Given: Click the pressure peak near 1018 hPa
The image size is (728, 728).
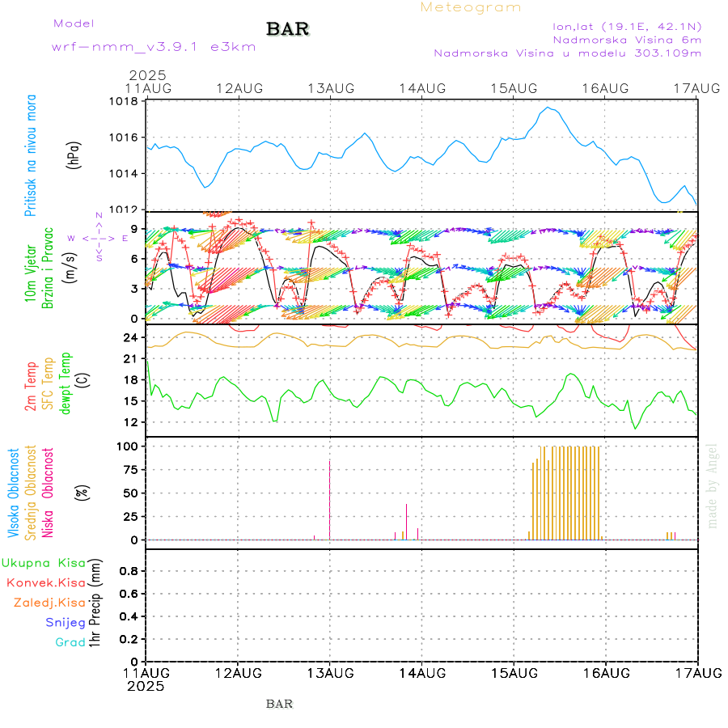Looking at the screenshot, I should point(548,108).
